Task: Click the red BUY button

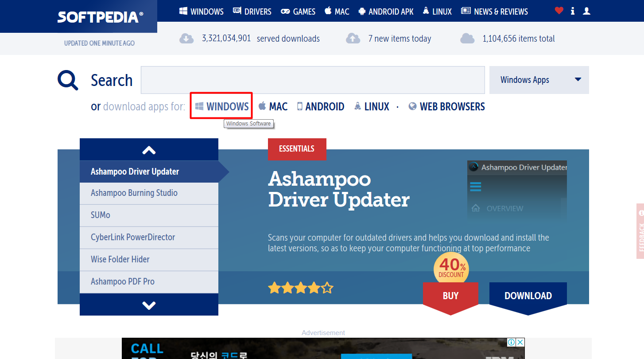Action: click(450, 296)
